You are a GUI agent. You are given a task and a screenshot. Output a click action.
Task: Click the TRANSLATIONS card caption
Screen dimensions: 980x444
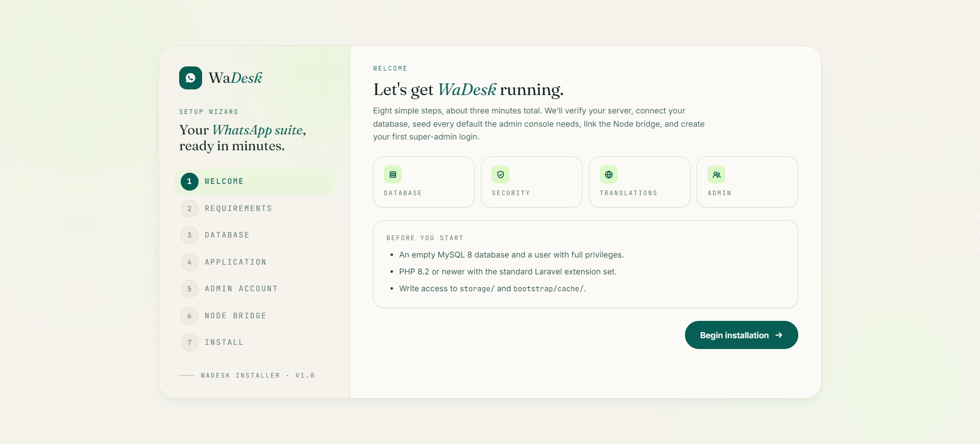[628, 193]
